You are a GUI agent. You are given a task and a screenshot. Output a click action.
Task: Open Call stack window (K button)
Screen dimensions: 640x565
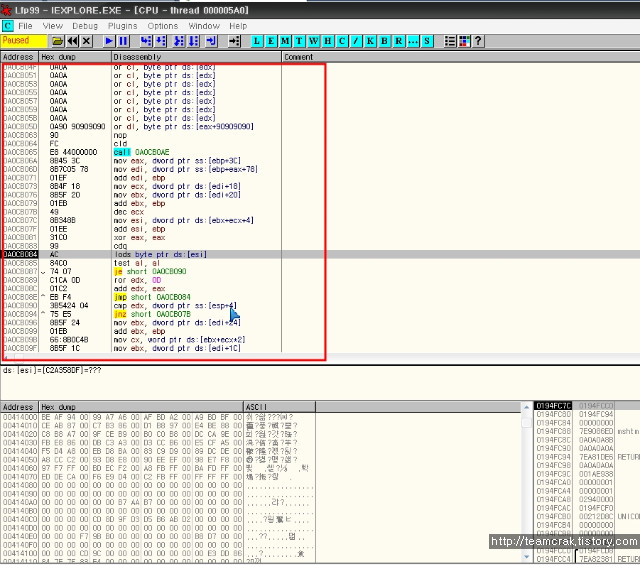(x=370, y=41)
